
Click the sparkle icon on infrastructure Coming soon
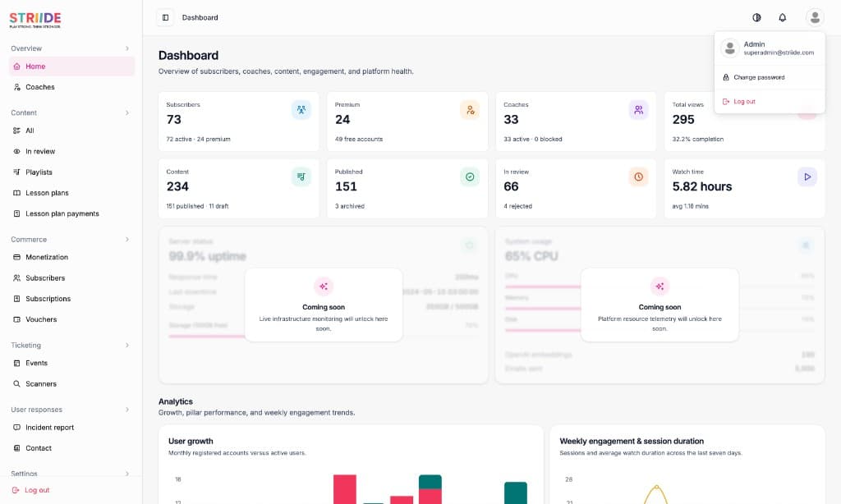324,286
